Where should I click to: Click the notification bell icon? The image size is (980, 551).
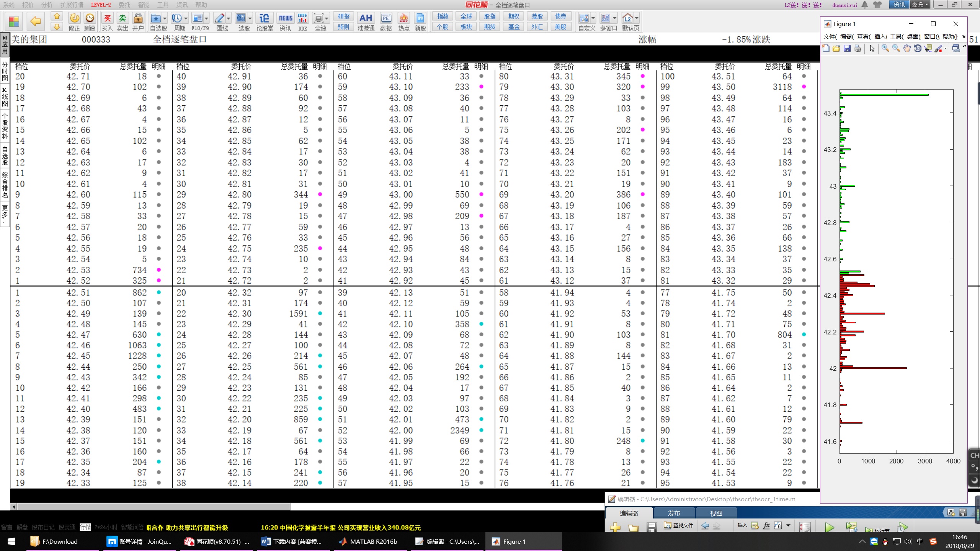pyautogui.click(x=865, y=5)
